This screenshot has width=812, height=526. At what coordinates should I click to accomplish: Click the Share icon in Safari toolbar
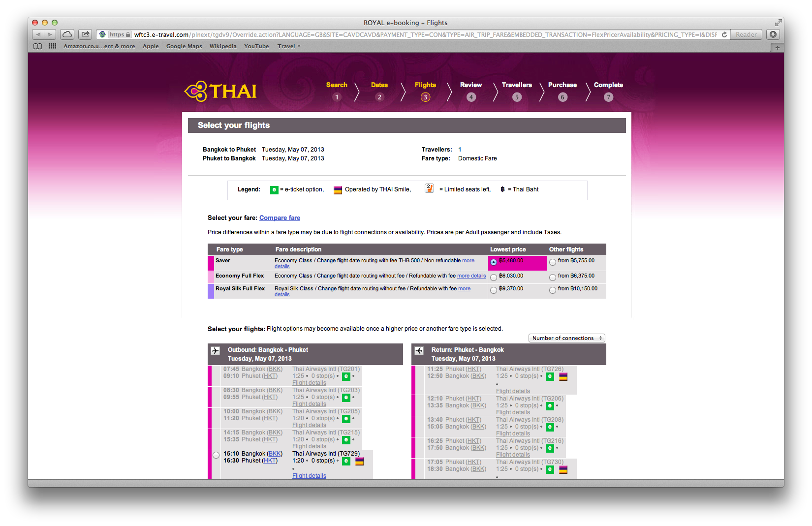[x=85, y=34]
